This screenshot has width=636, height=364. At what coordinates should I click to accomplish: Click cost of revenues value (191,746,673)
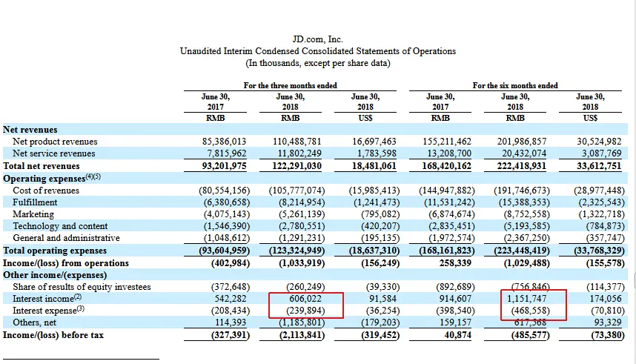[522, 191]
